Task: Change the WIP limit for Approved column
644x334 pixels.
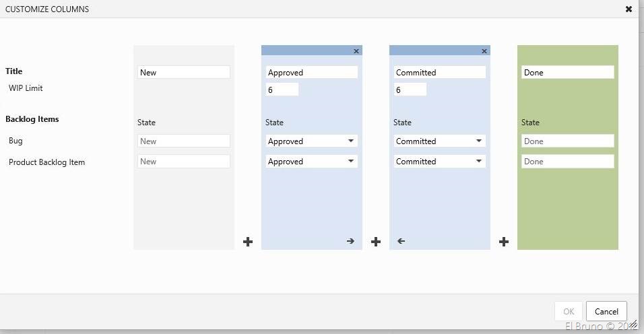Action: [x=282, y=90]
